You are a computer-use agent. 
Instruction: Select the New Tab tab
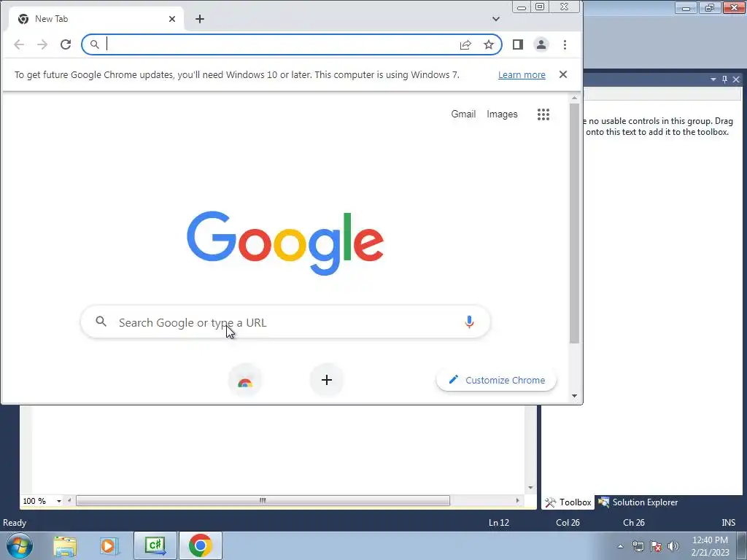click(96, 19)
